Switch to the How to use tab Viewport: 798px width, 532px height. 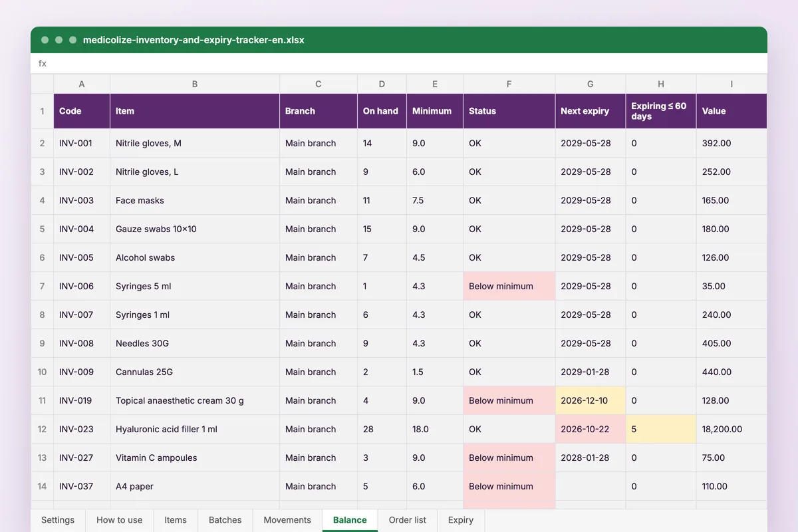[120, 520]
